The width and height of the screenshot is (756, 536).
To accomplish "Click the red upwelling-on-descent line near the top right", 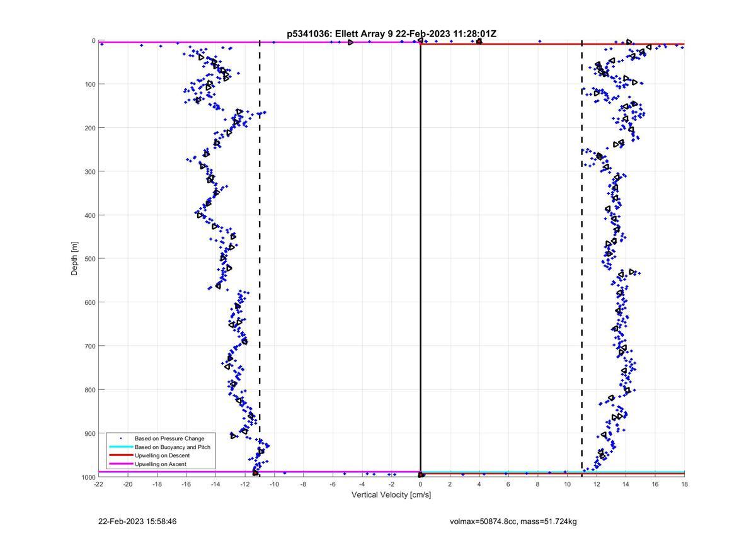I will coord(552,44).
